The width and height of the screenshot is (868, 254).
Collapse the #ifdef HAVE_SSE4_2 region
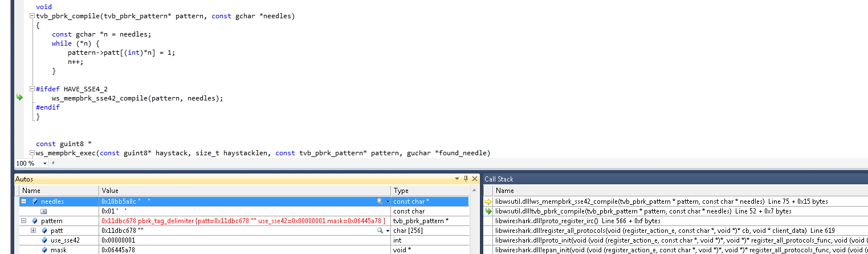pyautogui.click(x=32, y=89)
